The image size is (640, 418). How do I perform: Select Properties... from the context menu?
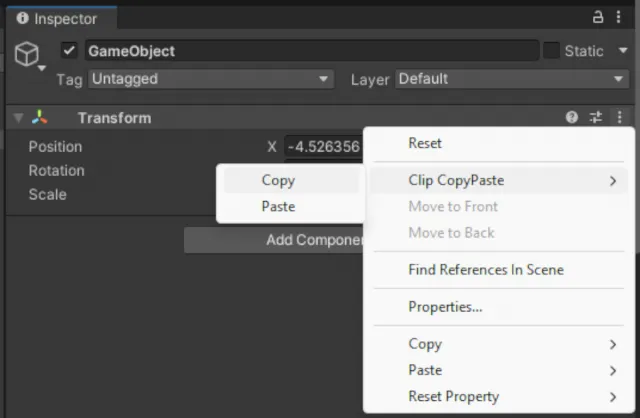[499, 307]
